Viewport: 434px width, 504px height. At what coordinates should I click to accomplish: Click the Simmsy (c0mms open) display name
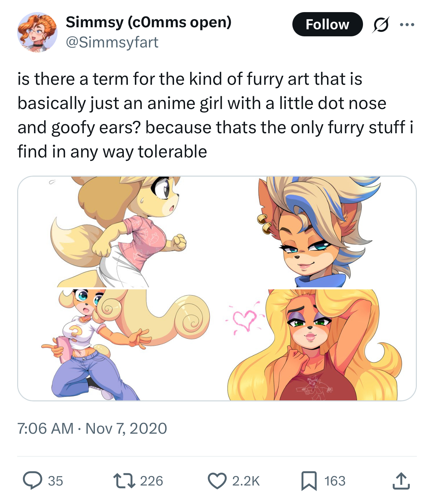click(148, 22)
